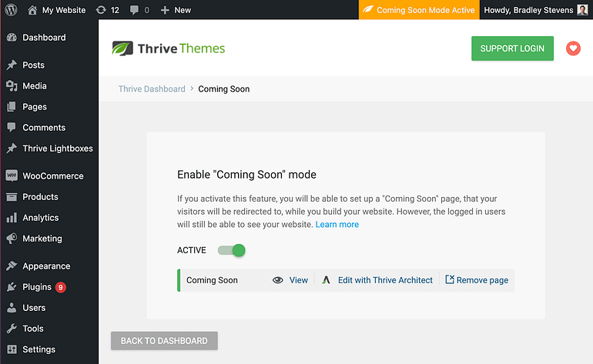The height and width of the screenshot is (364, 593).
Task: Click the Media icon in sidebar
Action: coord(12,85)
